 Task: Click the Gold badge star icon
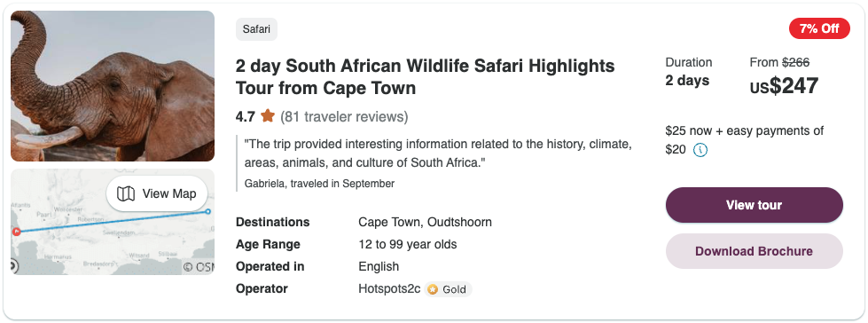point(433,289)
